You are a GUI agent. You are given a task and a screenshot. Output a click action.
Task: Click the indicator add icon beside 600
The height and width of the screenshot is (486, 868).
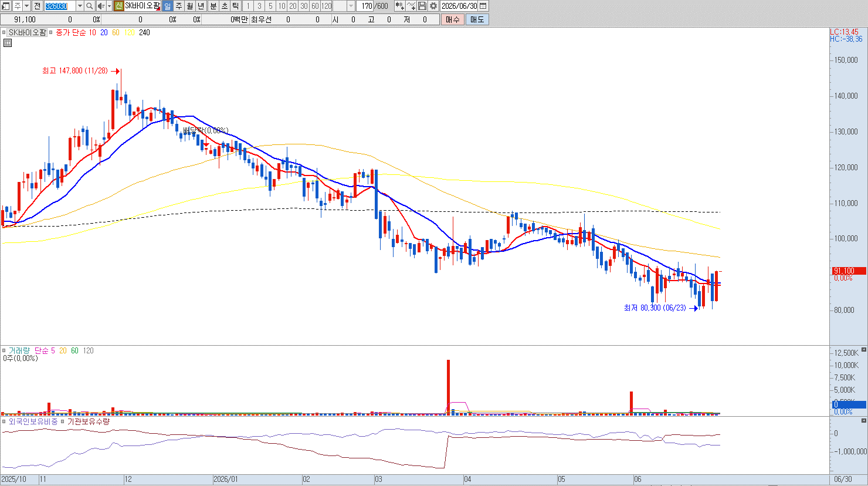pyautogui.click(x=399, y=6)
